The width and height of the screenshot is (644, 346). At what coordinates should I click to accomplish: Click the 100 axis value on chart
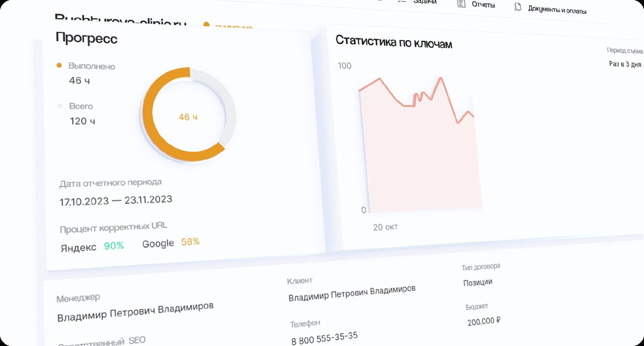[344, 66]
